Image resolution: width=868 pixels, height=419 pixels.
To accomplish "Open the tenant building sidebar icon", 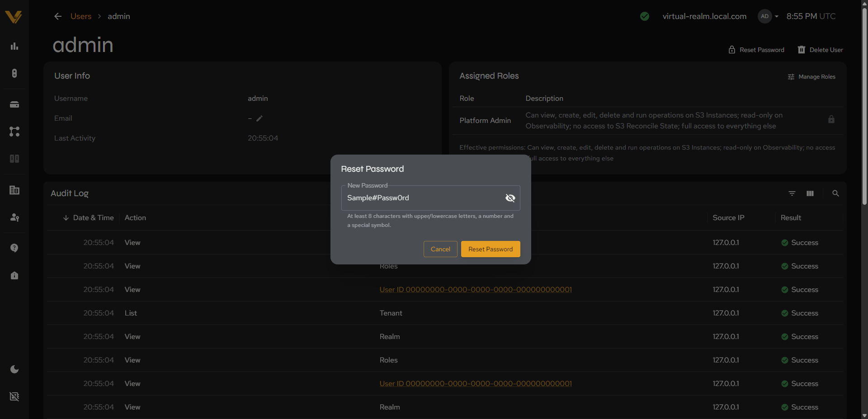I will click(14, 190).
